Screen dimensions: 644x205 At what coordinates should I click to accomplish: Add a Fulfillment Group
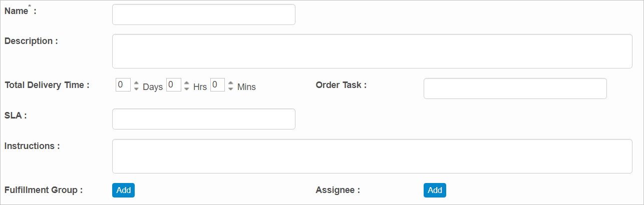pyautogui.click(x=123, y=190)
